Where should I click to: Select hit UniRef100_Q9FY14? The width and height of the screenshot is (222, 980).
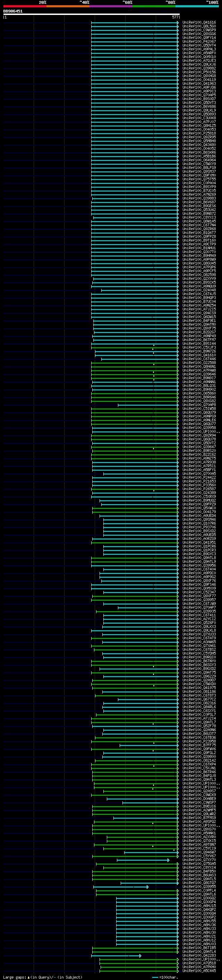click(x=199, y=38)
